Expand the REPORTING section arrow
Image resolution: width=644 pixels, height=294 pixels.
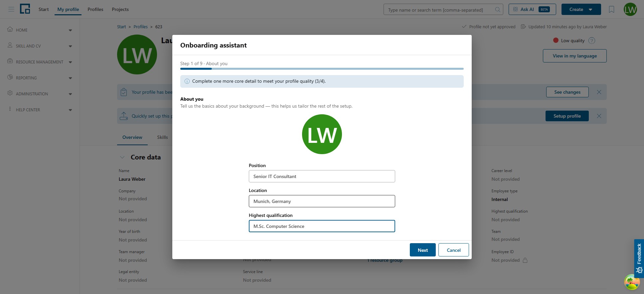(x=70, y=78)
